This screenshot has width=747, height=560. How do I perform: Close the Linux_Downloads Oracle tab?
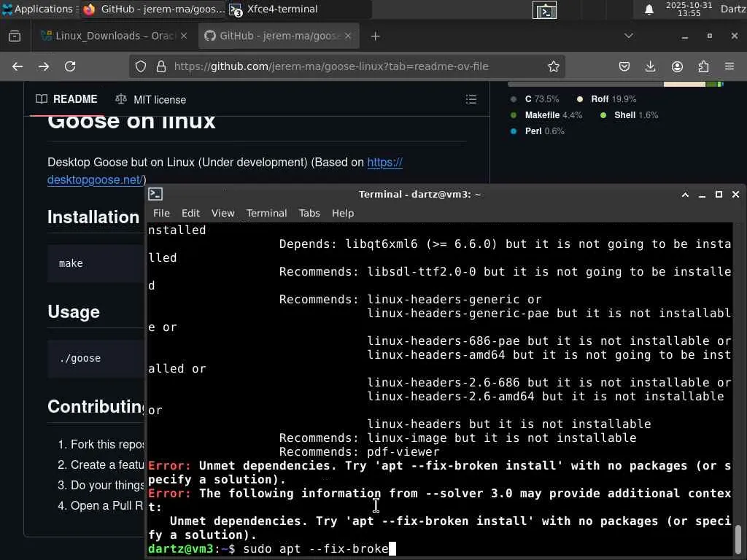[184, 36]
